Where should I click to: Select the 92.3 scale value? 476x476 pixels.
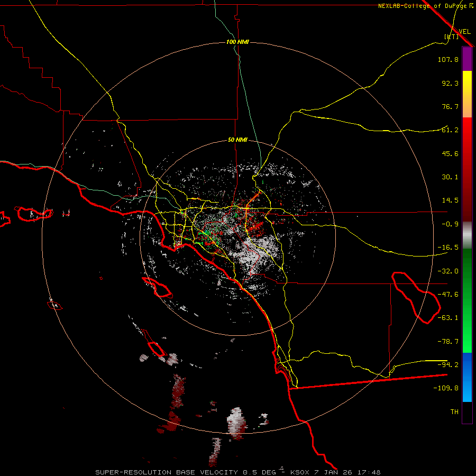point(450,83)
